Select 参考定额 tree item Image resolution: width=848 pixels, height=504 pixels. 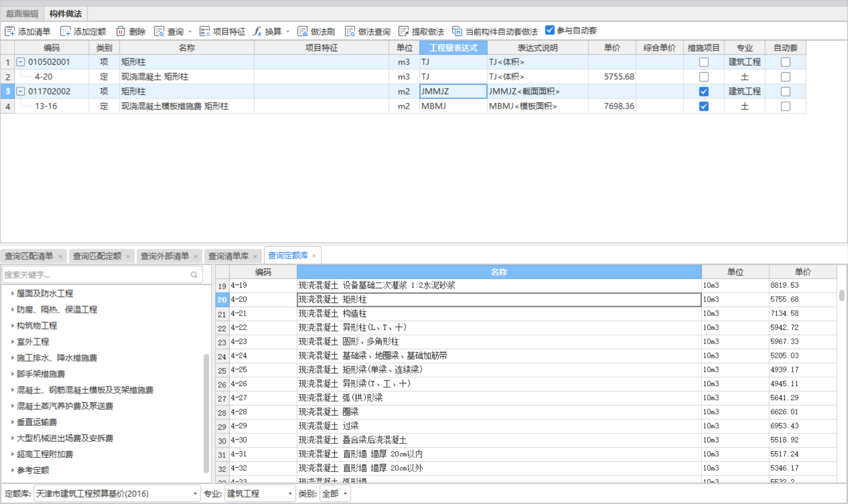point(33,470)
